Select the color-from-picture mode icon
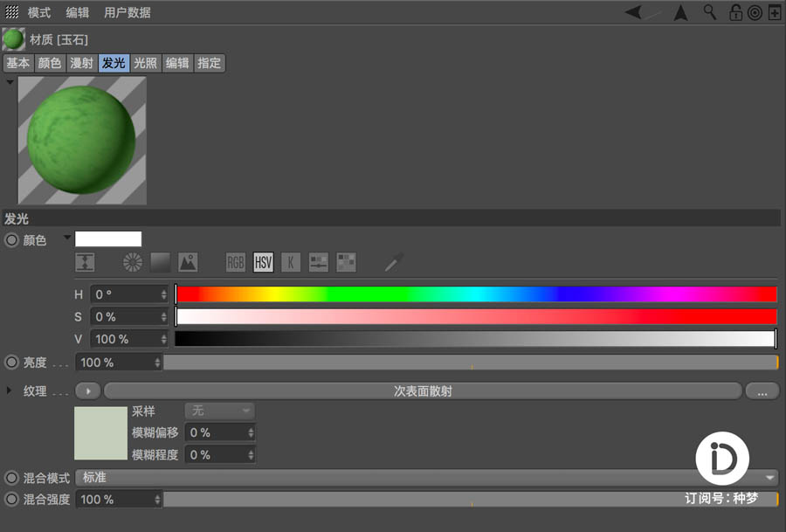This screenshot has width=786, height=532. (188, 262)
